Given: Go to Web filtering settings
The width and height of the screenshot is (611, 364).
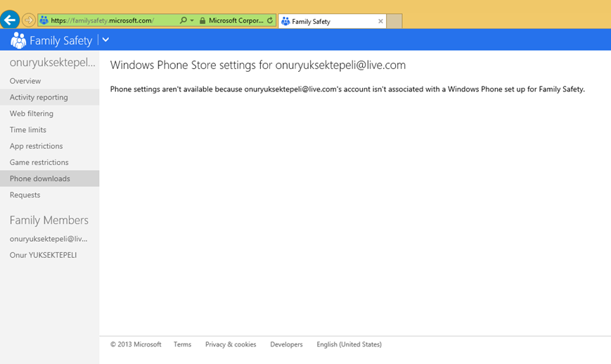Looking at the screenshot, I should 49,114.
